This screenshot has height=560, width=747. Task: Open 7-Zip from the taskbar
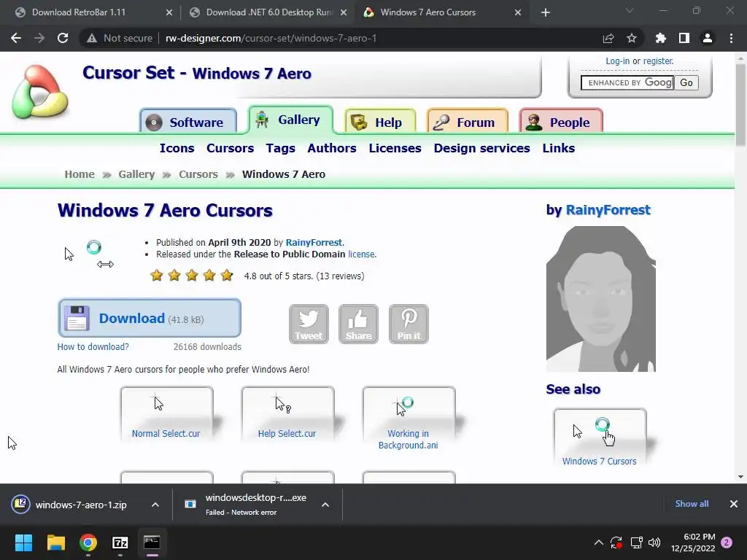pos(120,542)
